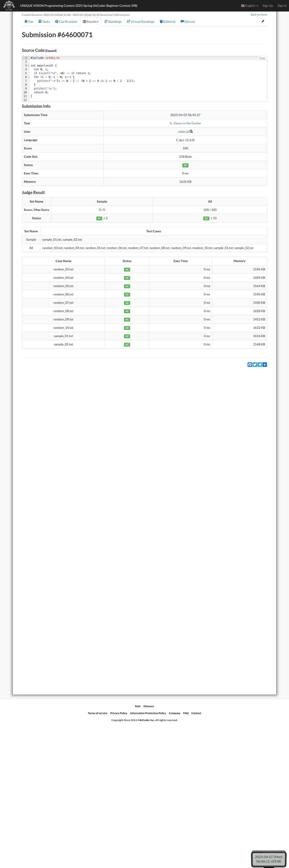Click the AC badge in All column

coord(206,218)
